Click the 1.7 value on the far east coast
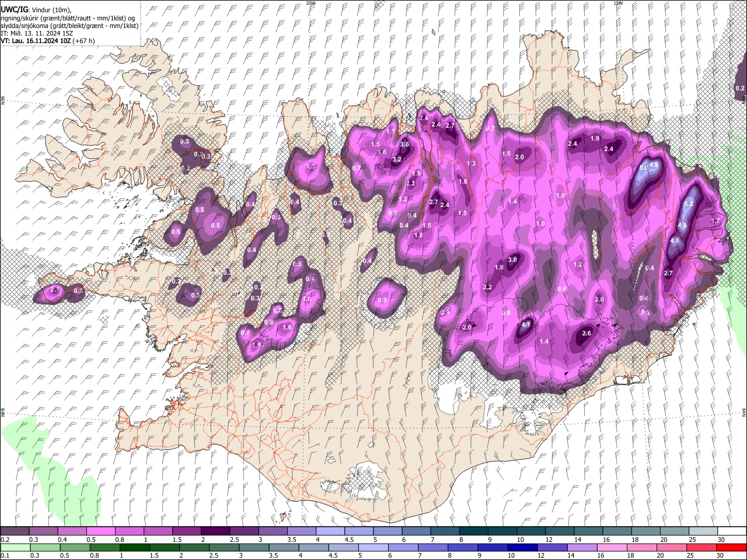Screen dimensions: 747x560 pyautogui.click(x=715, y=221)
